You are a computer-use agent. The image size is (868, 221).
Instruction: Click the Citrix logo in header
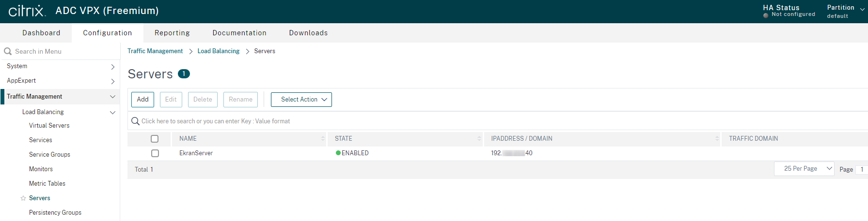coord(27,11)
